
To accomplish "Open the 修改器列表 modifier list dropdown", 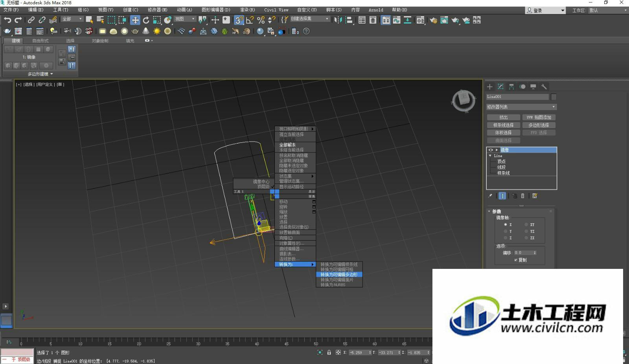I will [x=521, y=107].
